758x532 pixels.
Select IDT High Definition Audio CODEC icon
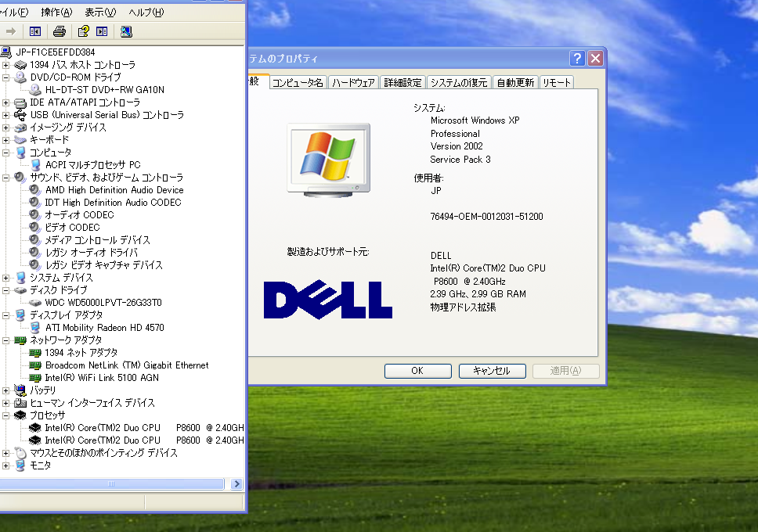click(x=34, y=203)
